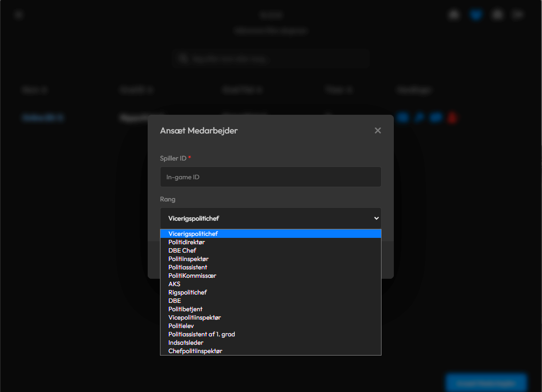The image size is (542, 392).
Task: Choose DBE Chef rank option
Action: pos(271,250)
